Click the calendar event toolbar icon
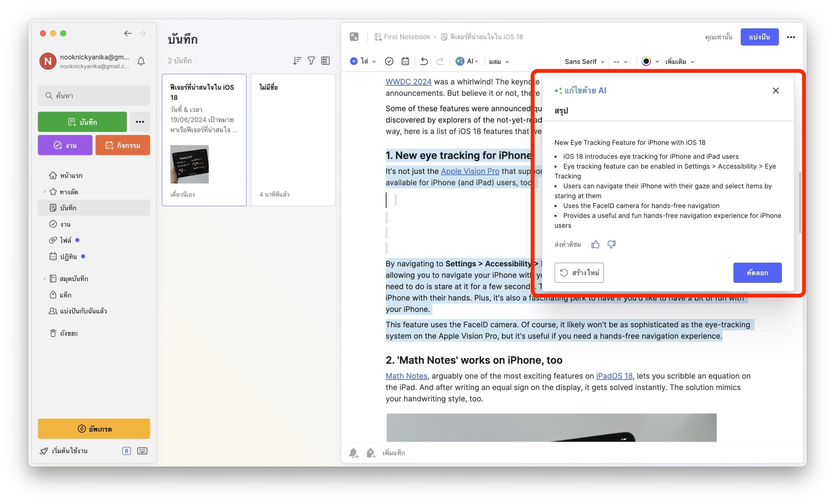This screenshot has width=835, height=504. coord(405,61)
